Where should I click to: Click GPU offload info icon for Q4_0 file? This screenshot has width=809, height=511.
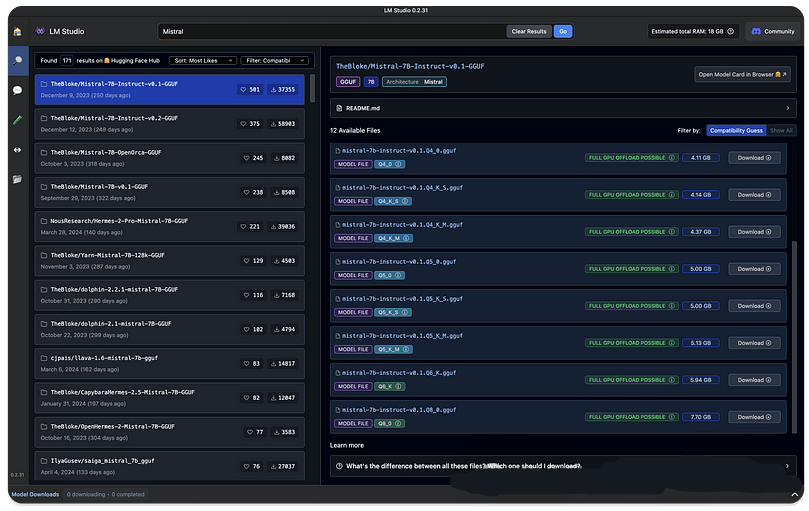[671, 158]
